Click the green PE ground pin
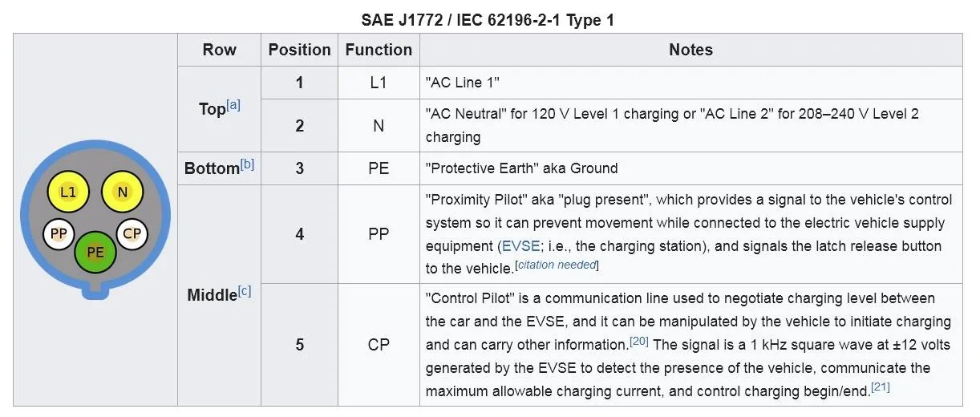Image resolution: width=980 pixels, height=417 pixels. pos(95,253)
